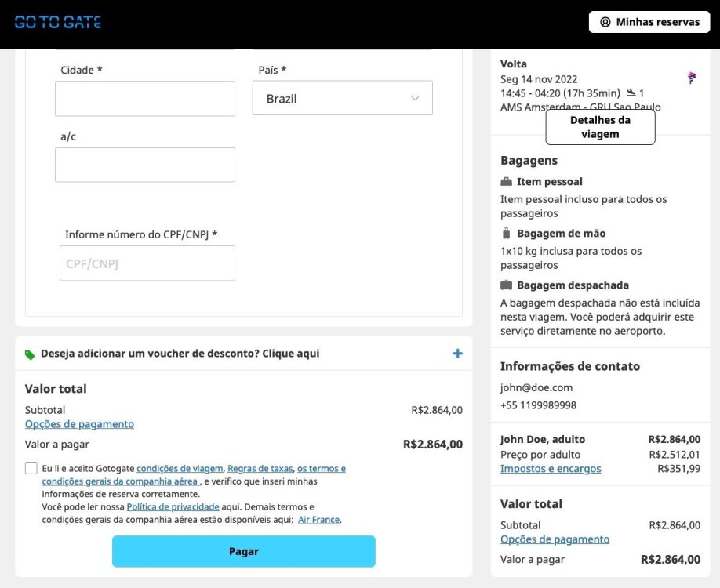Click the green voucher tag icon
This screenshot has width=720, height=588.
pos(30,354)
